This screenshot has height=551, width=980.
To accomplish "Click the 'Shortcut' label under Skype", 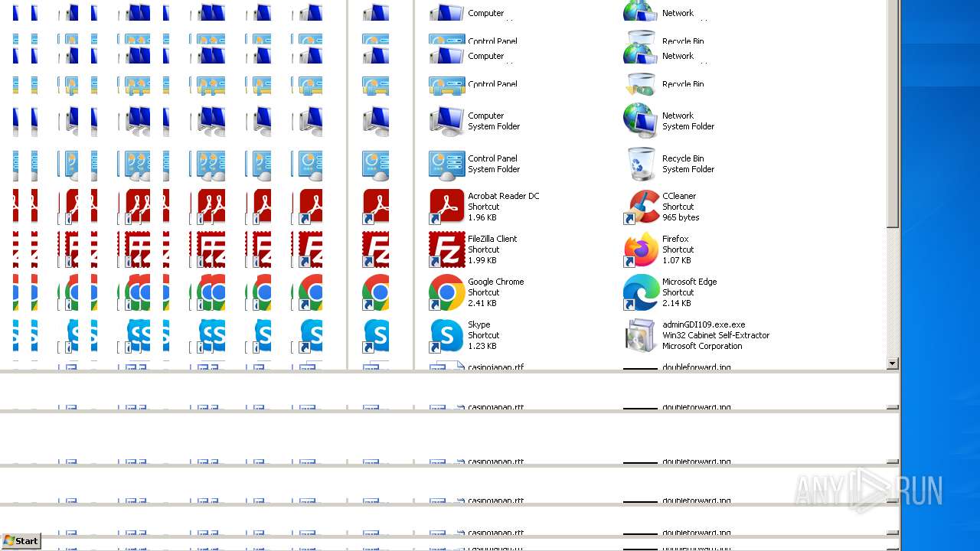I will 484,335.
